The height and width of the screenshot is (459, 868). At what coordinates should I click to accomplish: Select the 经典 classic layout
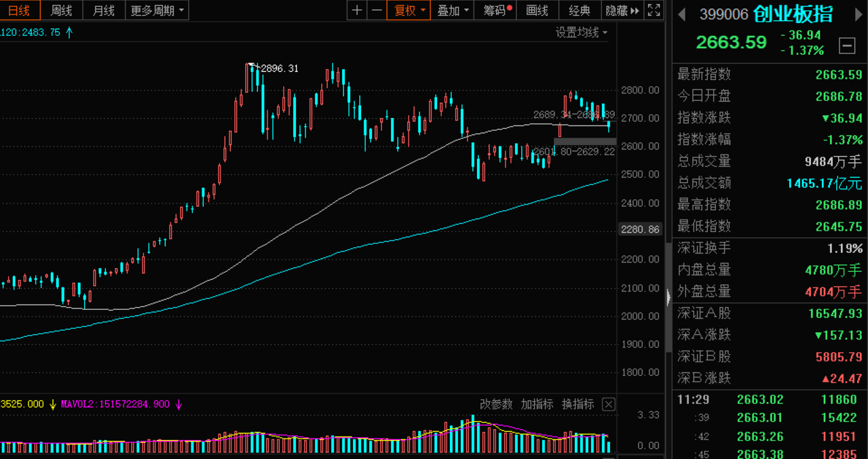[x=580, y=10]
